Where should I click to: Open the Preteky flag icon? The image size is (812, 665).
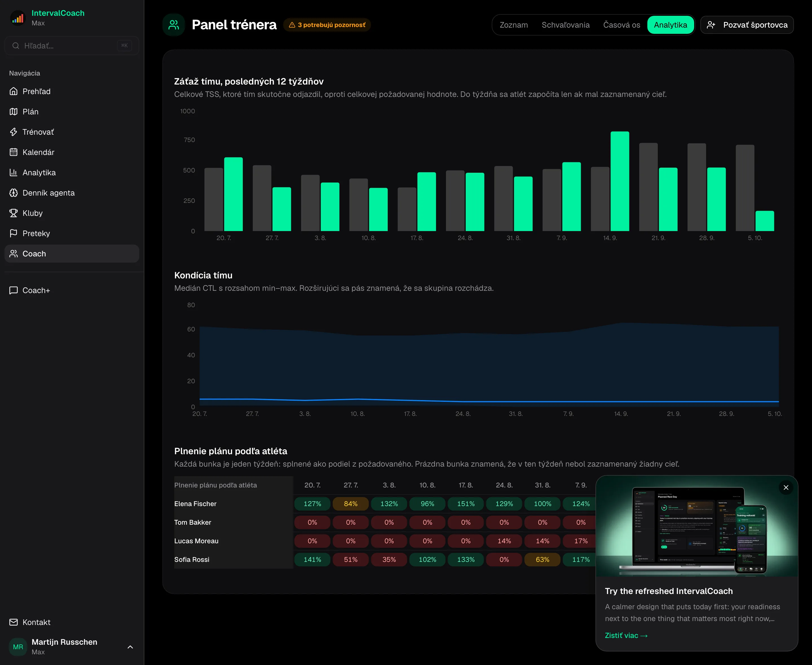pos(14,233)
